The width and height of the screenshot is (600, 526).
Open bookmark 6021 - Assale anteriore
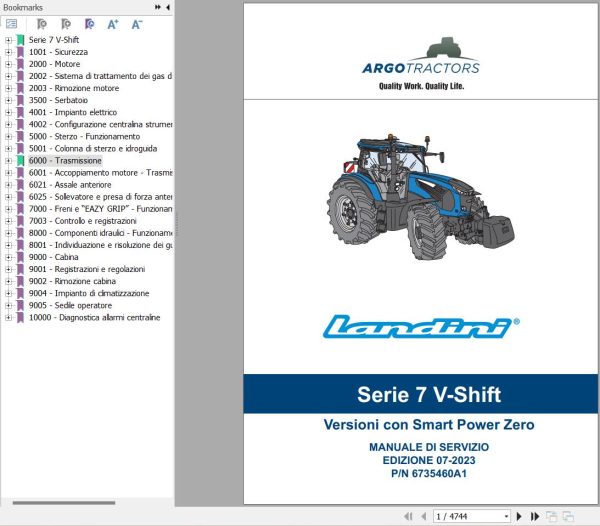70,185
